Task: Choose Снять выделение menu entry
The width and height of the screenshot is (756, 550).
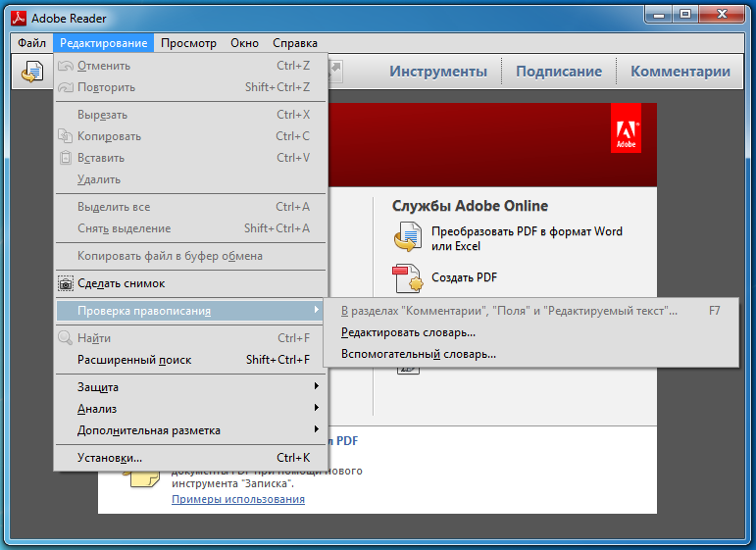Action: pos(191,228)
